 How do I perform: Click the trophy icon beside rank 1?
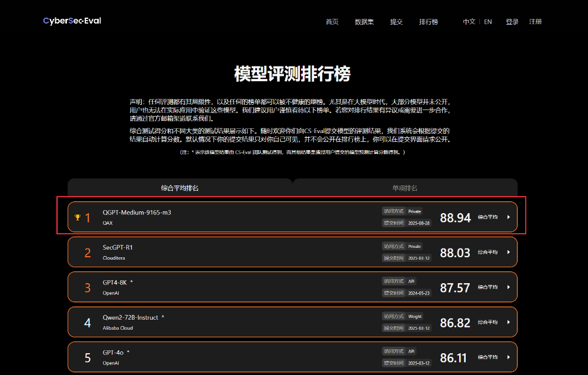pos(78,217)
